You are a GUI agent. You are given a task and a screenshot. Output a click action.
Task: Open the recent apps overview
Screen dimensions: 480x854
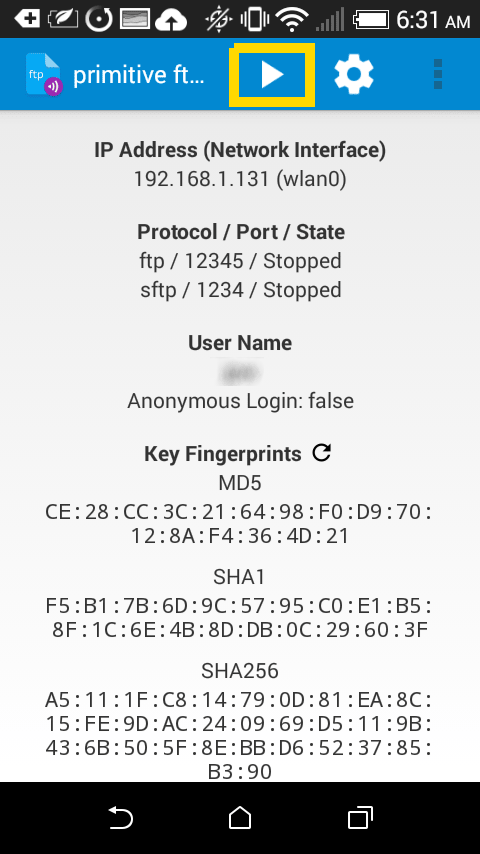[360, 818]
